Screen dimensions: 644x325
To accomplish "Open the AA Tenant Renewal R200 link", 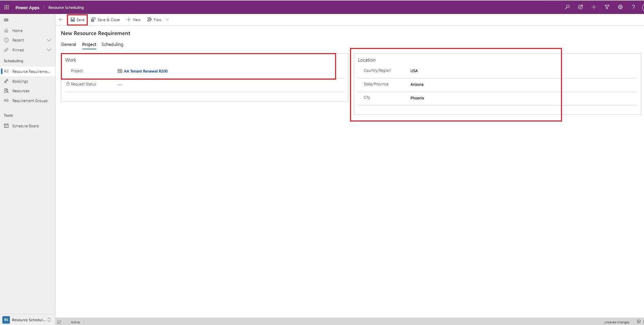I will coord(146,71).
